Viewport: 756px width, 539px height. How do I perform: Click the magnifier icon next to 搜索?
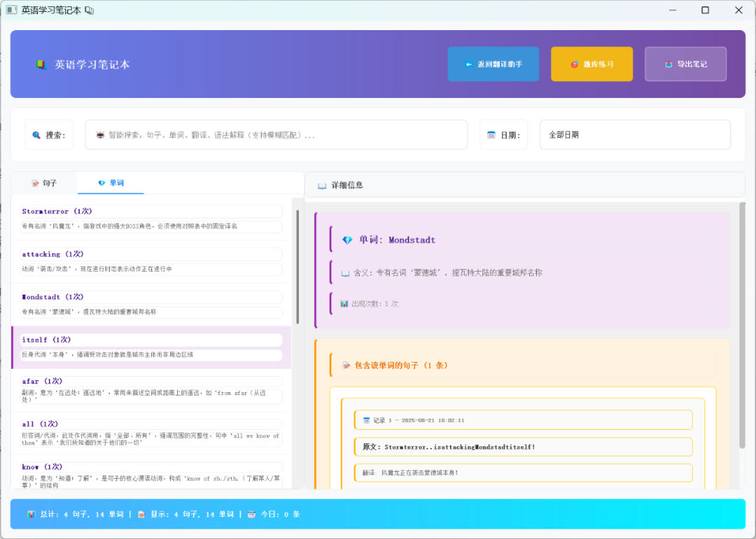tap(36, 135)
